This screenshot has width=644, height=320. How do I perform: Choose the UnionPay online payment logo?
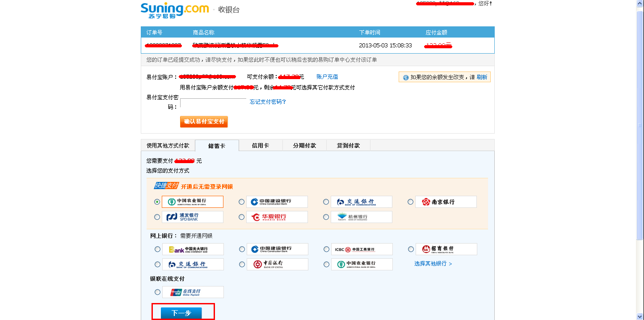tap(193, 292)
